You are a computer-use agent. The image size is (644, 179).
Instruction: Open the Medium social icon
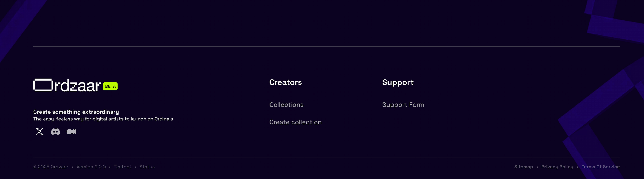pyautogui.click(x=71, y=132)
